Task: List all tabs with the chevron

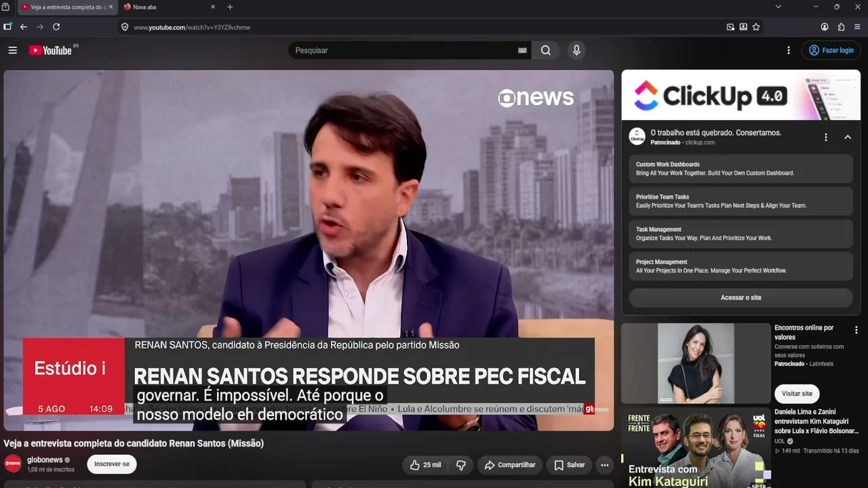Action: pos(778,7)
